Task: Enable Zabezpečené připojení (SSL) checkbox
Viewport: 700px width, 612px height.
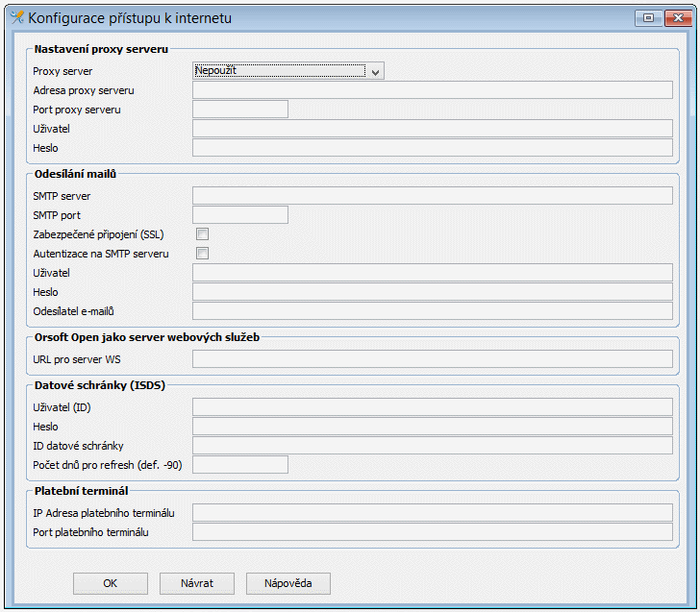Action: tap(202, 234)
